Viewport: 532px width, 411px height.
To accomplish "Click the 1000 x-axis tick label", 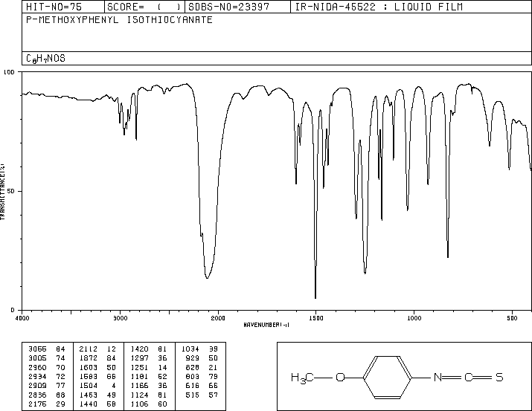I will pos(414,318).
